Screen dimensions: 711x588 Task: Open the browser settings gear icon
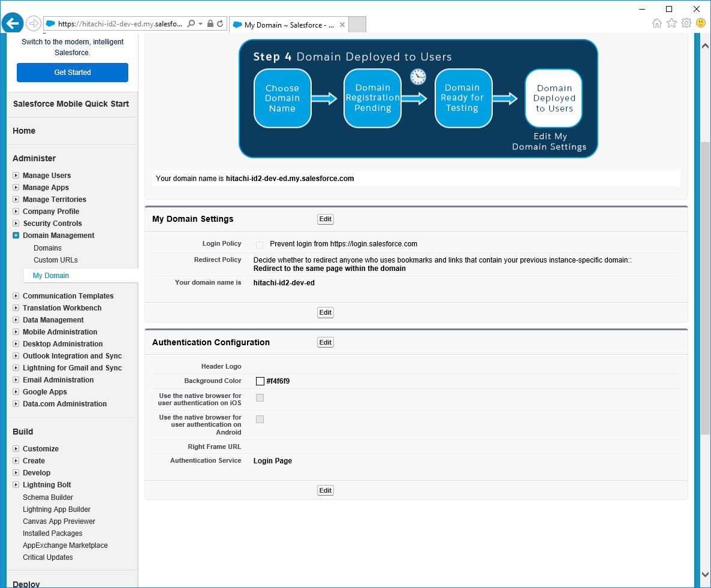pyautogui.click(x=686, y=23)
